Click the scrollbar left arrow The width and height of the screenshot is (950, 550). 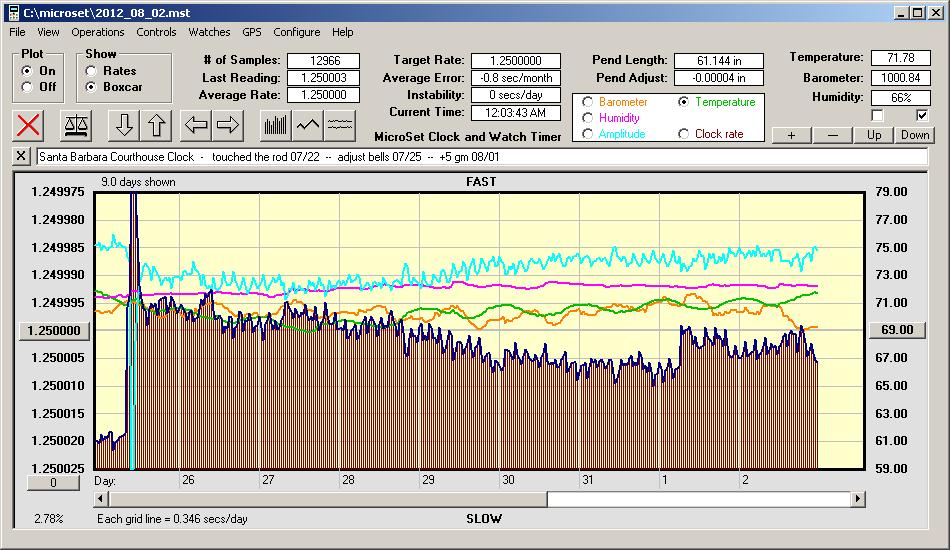point(102,499)
